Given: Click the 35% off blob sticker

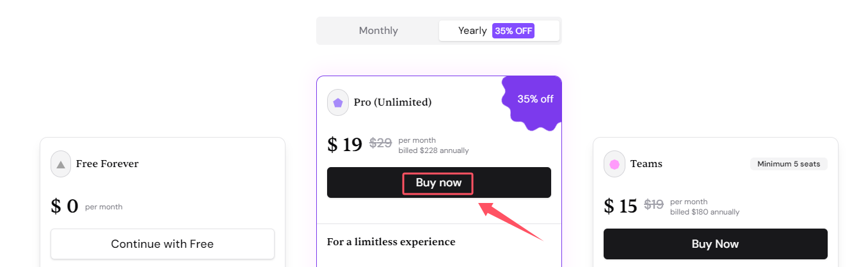Looking at the screenshot, I should pyautogui.click(x=533, y=102).
